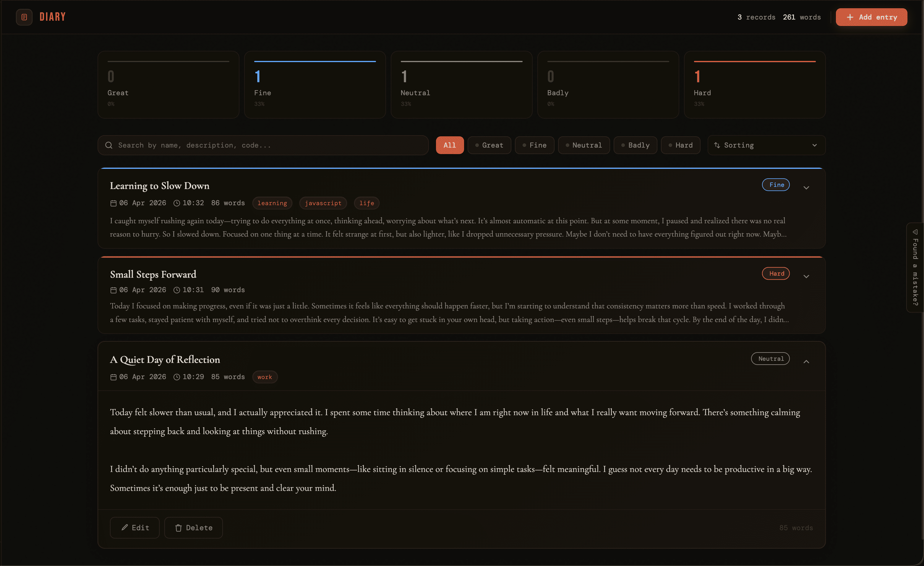Click the 3 records counter

click(756, 17)
